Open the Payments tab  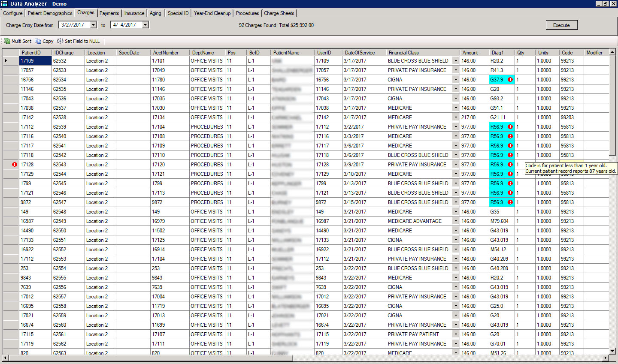coord(109,13)
